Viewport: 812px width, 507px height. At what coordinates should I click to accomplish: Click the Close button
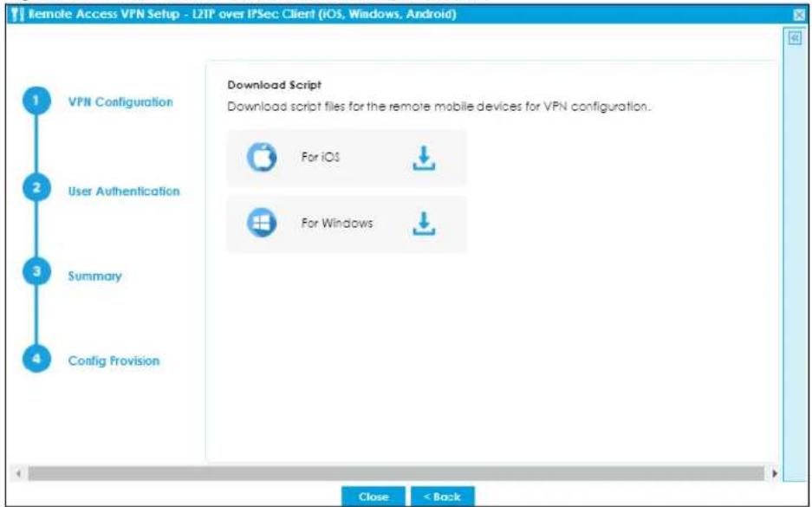[x=373, y=497]
